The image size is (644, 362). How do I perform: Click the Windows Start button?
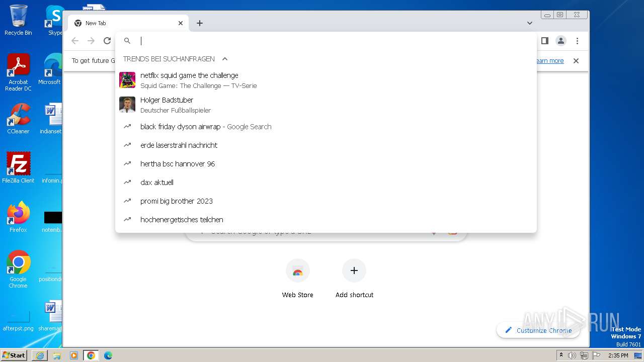click(14, 355)
